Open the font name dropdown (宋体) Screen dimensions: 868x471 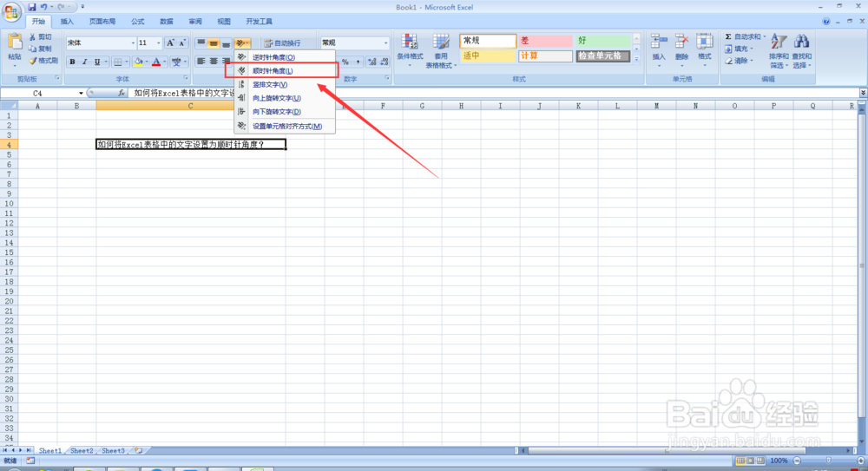pyautogui.click(x=133, y=43)
